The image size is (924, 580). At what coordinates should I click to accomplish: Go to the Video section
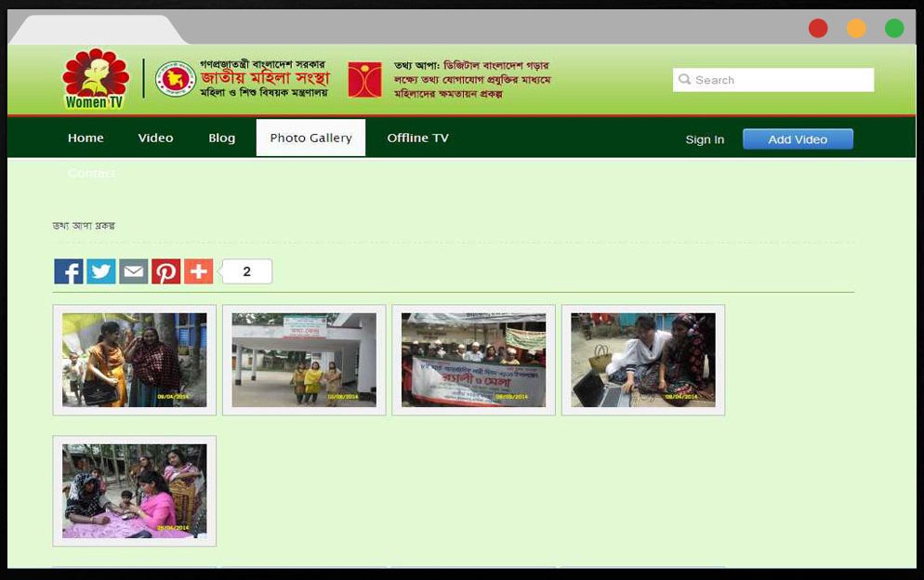pos(155,138)
